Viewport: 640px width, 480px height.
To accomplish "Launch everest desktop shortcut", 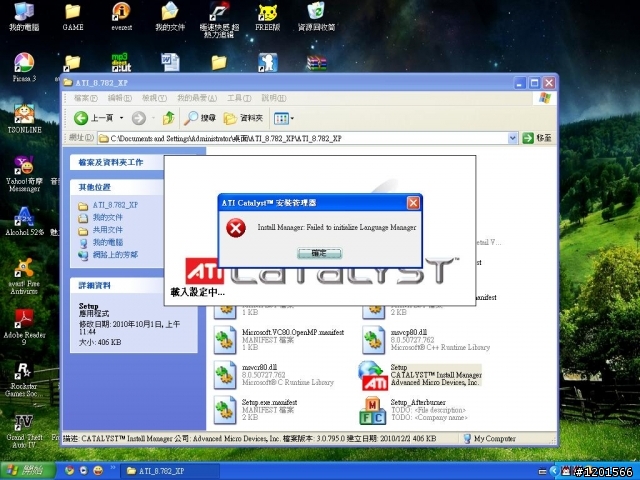I will [121, 17].
